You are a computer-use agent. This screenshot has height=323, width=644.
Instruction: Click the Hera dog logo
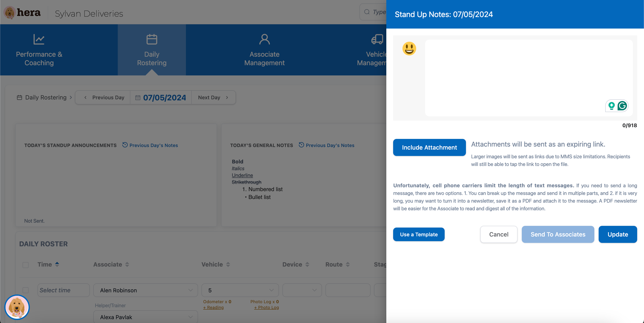click(x=10, y=13)
